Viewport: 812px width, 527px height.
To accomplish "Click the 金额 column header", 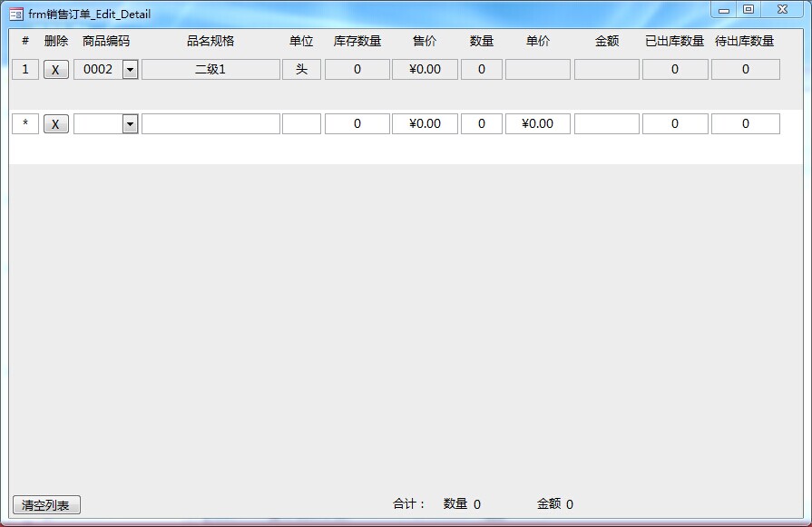I will tap(606, 41).
